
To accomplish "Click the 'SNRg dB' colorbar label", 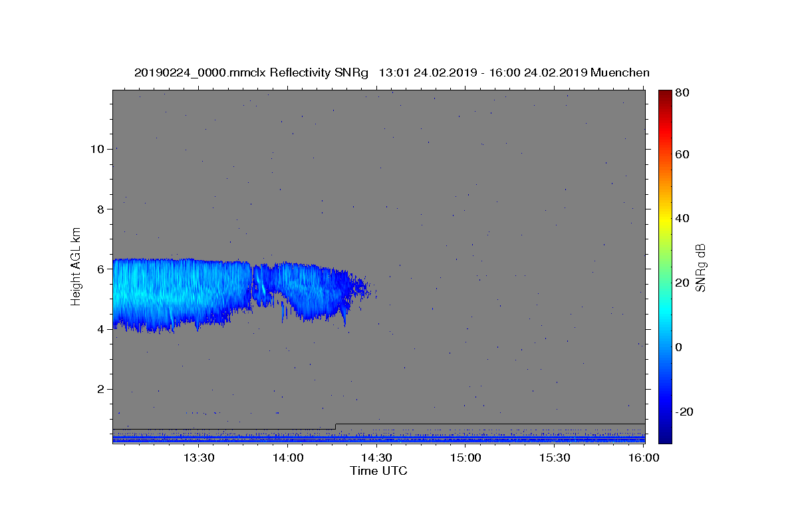I will [700, 267].
